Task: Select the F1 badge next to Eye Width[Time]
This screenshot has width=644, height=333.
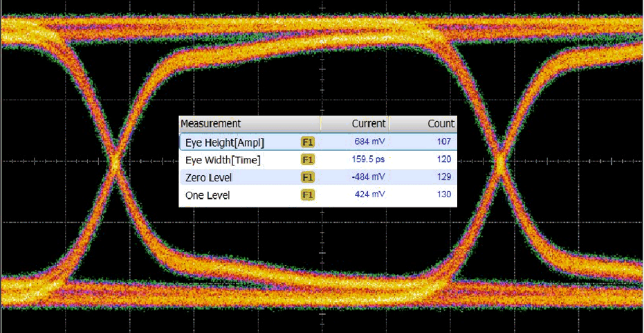Action: [x=308, y=160]
